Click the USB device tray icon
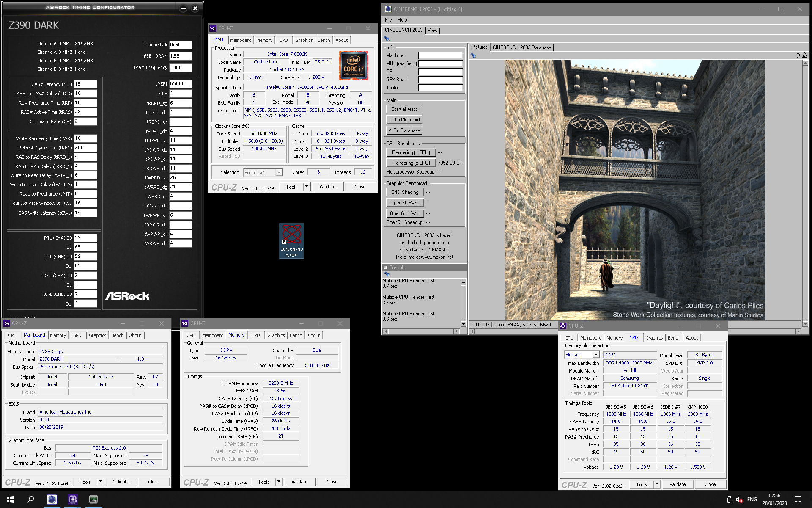 tap(729, 500)
